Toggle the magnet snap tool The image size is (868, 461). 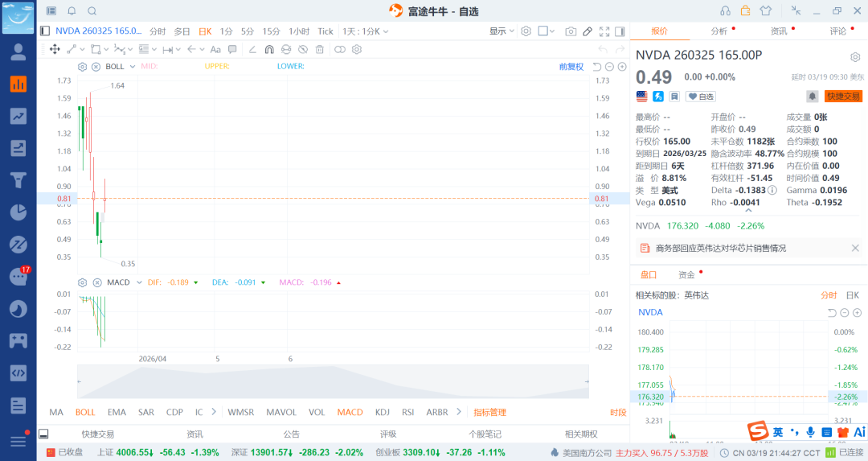point(269,49)
